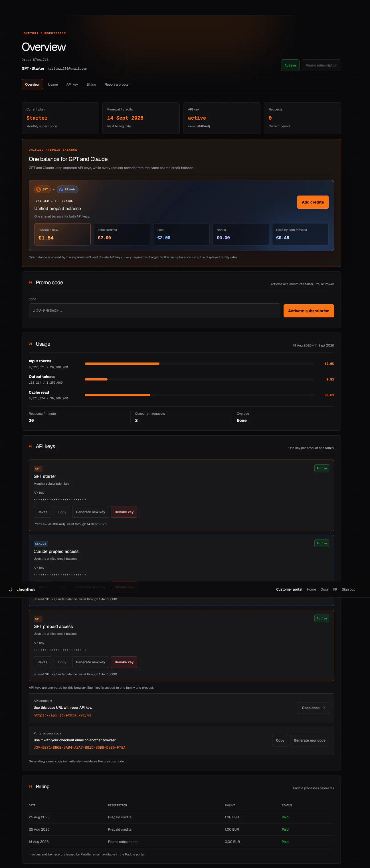The height and width of the screenshot is (868, 370).
Task: Copy the GPT prepaid access key
Action: click(62, 662)
